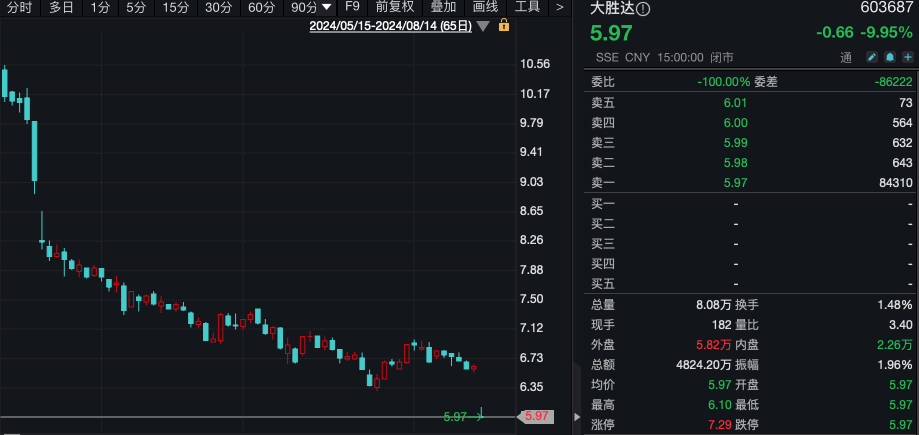Select the 30分 period tab
This screenshot has width=919, height=435.
(x=219, y=8)
